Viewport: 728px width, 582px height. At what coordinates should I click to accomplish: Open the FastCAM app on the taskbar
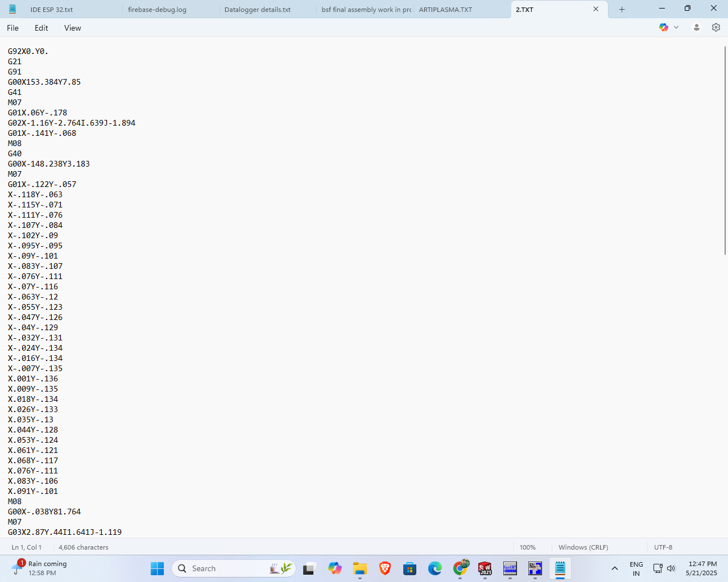coord(510,568)
